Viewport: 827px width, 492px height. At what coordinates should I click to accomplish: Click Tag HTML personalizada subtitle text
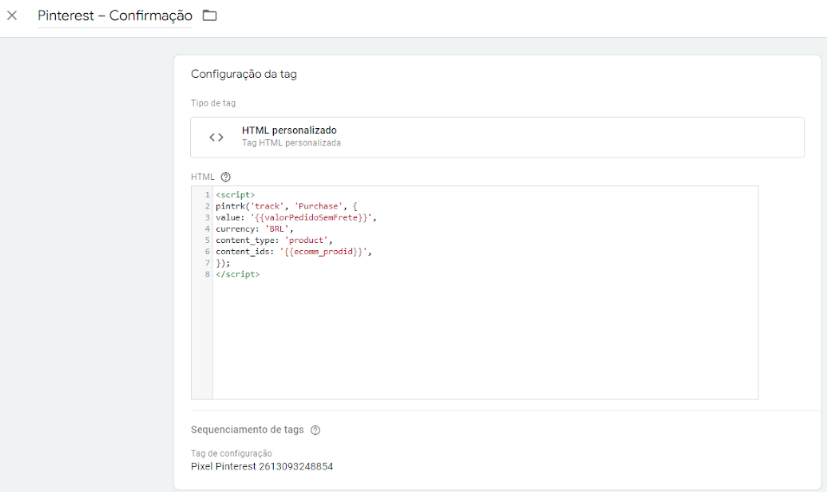tap(291, 143)
